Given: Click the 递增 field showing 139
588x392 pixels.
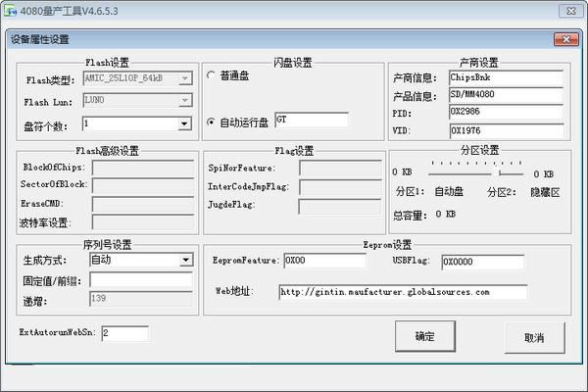Looking at the screenshot, I should point(141,299).
